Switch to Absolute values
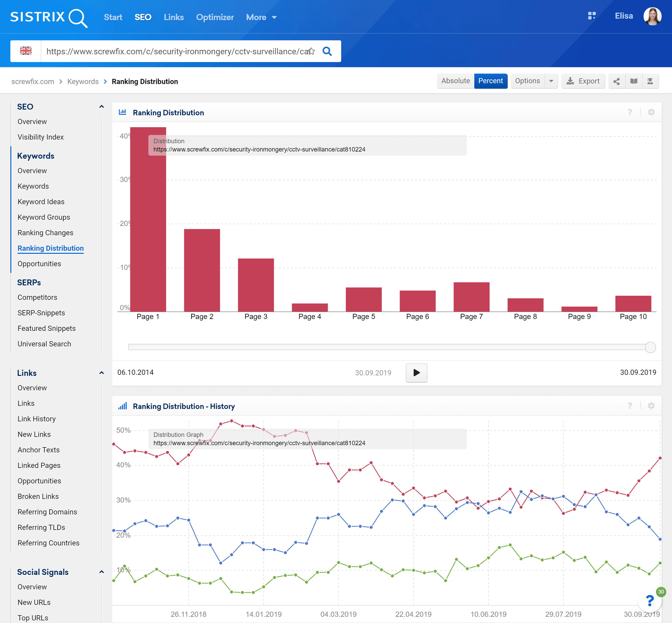 (x=455, y=81)
